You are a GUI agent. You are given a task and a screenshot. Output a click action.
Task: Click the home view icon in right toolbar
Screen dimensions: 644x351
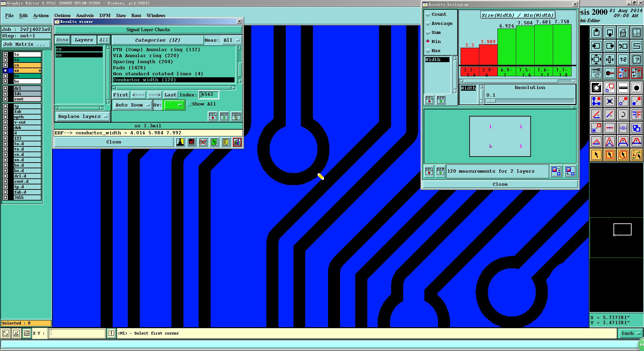tap(623, 33)
